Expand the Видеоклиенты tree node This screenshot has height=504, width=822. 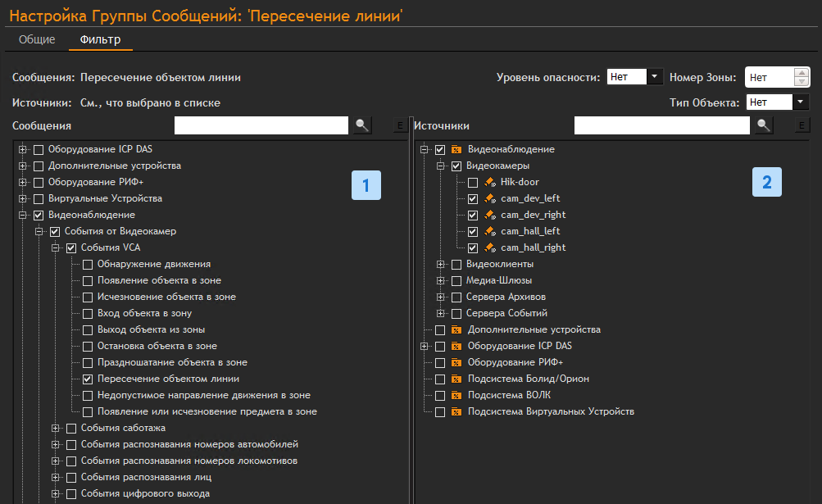pos(441,264)
